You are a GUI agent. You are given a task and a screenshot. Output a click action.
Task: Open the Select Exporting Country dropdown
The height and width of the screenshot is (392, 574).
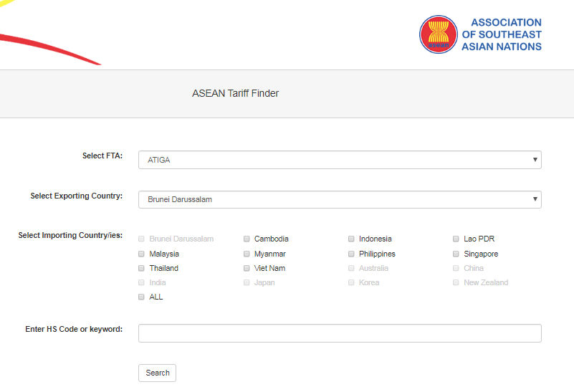point(339,199)
